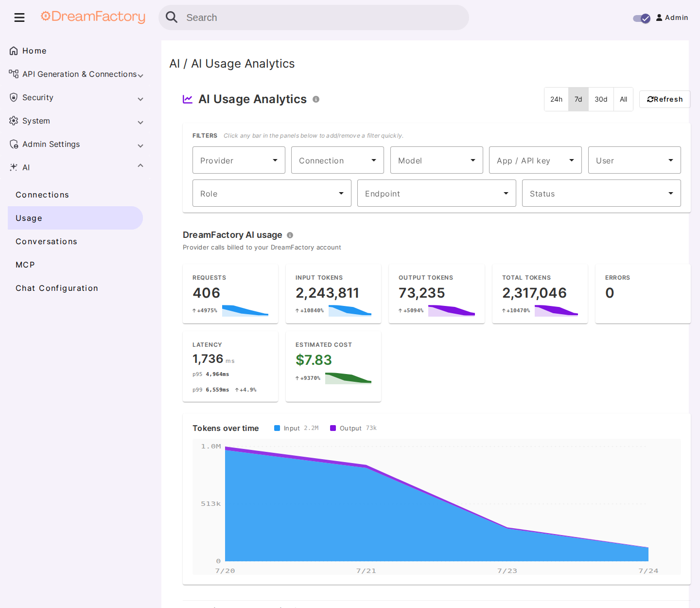The width and height of the screenshot is (700, 608).
Task: Expand the Security menu chevron
Action: (140, 99)
